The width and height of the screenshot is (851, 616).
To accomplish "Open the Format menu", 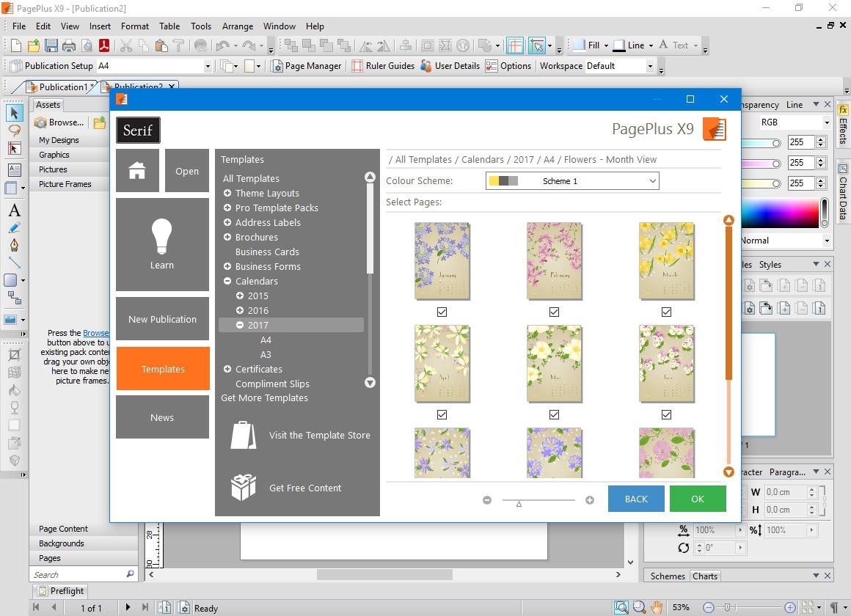I will click(134, 26).
